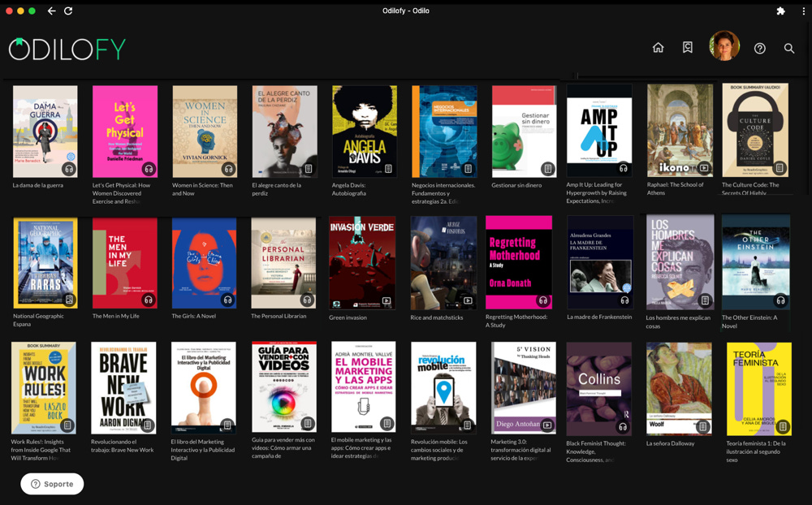Go back with the browser arrow
Image resolution: width=812 pixels, height=505 pixels.
pyautogui.click(x=51, y=11)
